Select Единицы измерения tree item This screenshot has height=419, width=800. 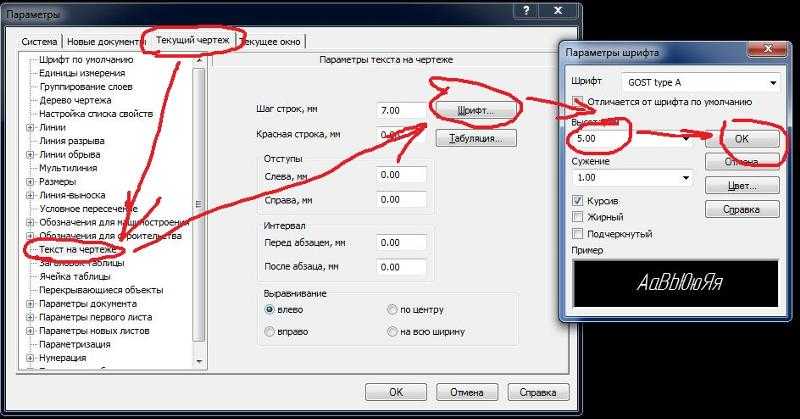click(x=82, y=73)
